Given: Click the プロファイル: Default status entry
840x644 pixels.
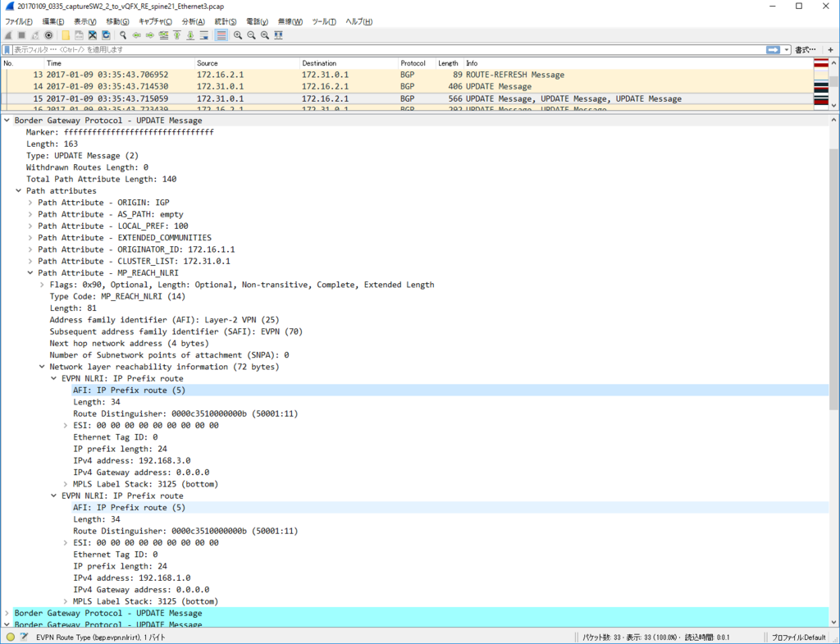Looking at the screenshot, I should (x=798, y=637).
